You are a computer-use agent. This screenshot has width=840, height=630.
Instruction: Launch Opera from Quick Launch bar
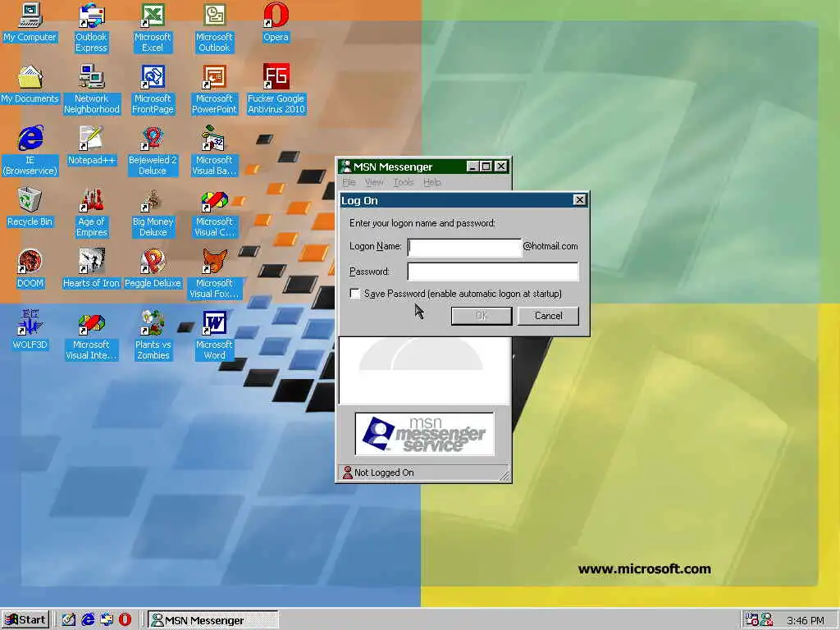125,620
